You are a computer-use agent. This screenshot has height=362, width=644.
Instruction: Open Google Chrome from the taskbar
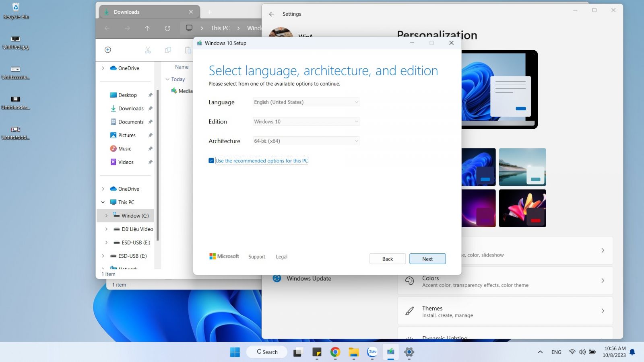[x=335, y=352]
